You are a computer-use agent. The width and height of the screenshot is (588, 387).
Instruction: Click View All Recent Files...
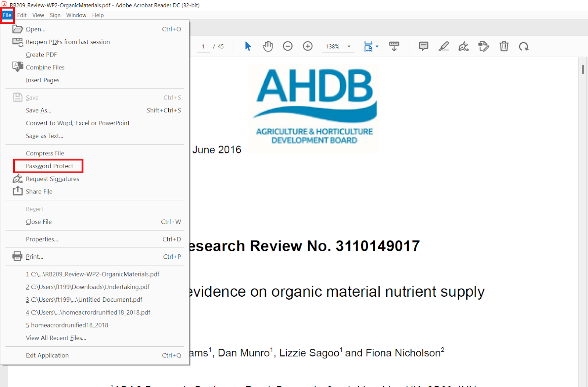pos(56,338)
